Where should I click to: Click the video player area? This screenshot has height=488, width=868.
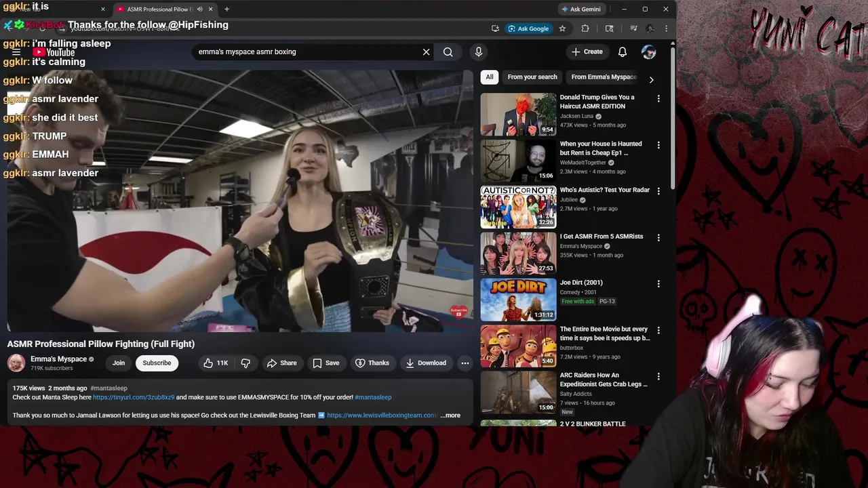click(x=240, y=201)
